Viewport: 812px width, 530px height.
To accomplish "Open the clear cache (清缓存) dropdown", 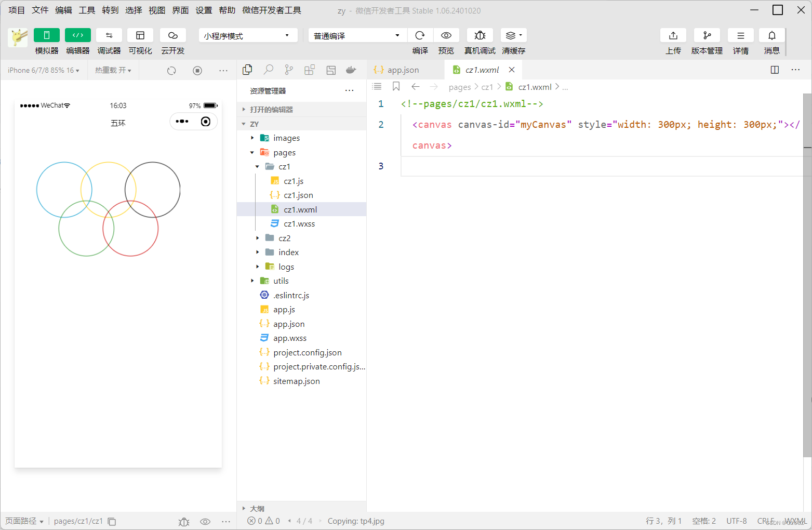I will 514,35.
